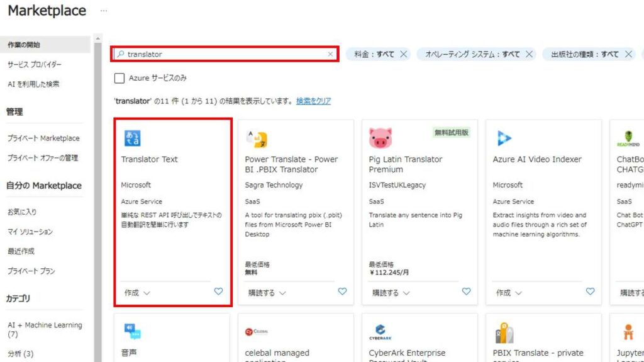Click the Power Translate product icon
The height and width of the screenshot is (362, 644).
(x=257, y=139)
